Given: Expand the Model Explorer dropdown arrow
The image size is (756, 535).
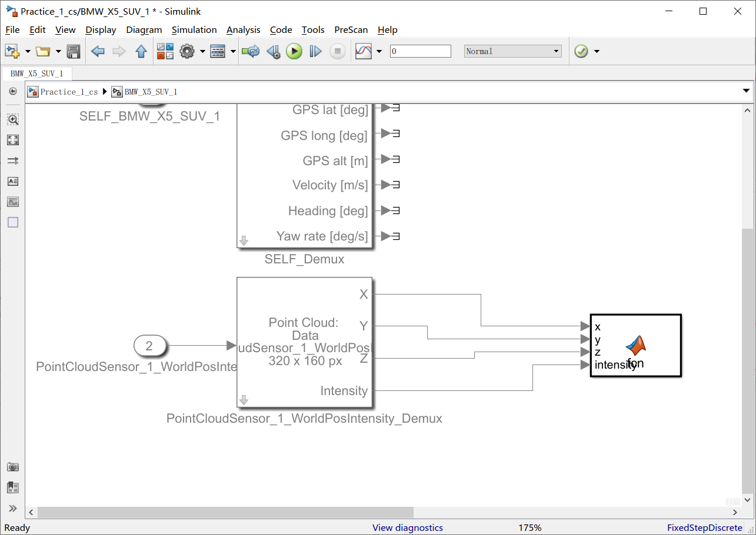Looking at the screenshot, I should coord(233,52).
